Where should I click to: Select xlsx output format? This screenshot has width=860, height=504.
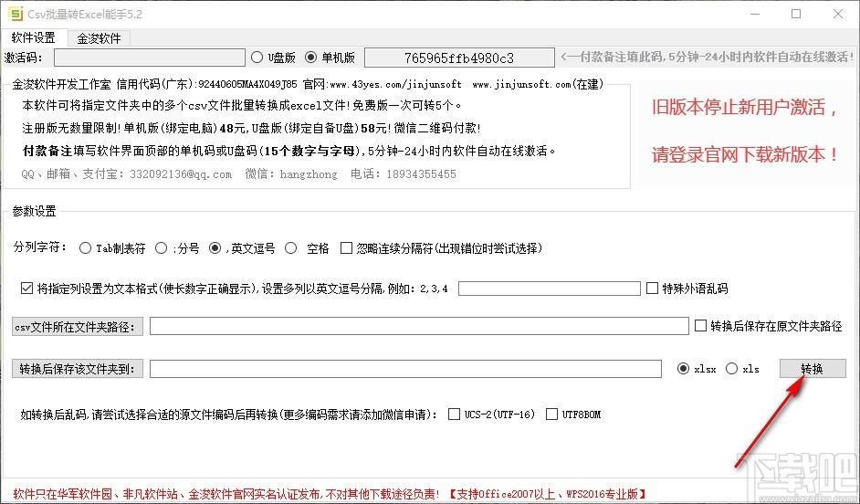click(684, 369)
